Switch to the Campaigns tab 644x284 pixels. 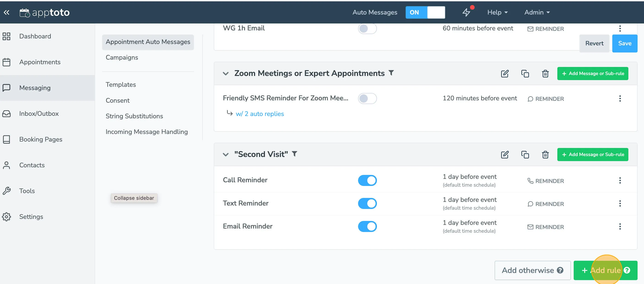[122, 57]
